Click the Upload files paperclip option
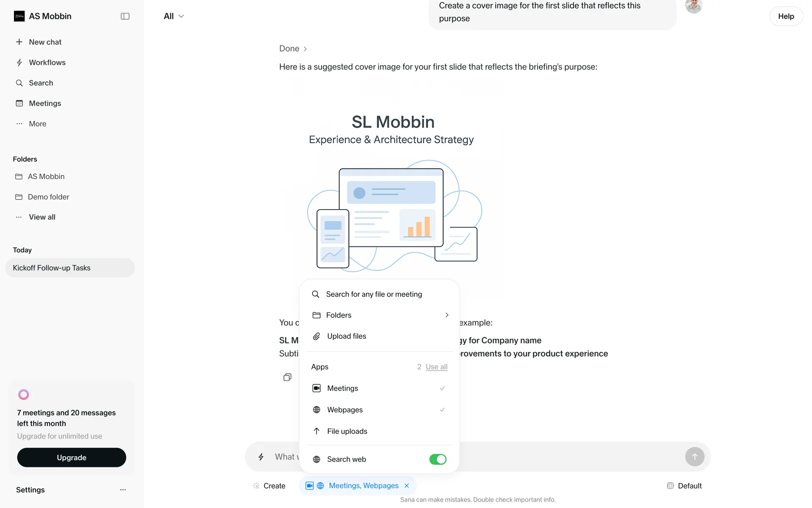The width and height of the screenshot is (812, 508). tap(346, 336)
